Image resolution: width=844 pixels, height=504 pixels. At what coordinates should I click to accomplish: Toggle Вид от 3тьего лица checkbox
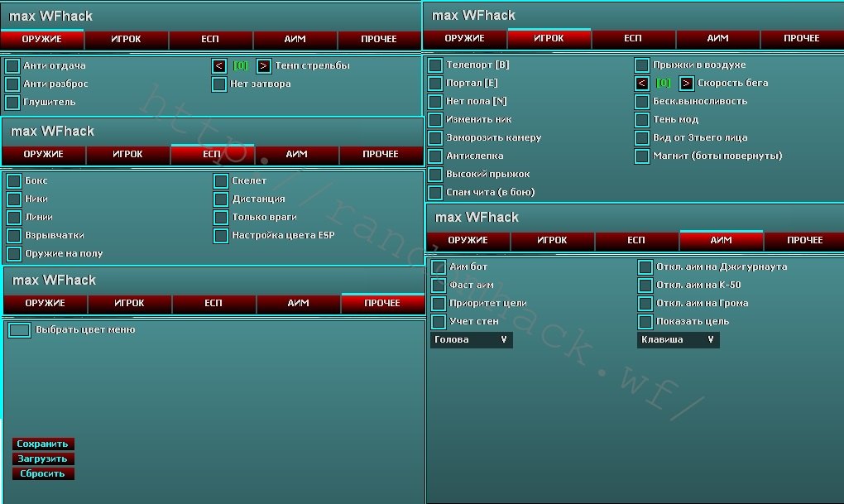[641, 138]
